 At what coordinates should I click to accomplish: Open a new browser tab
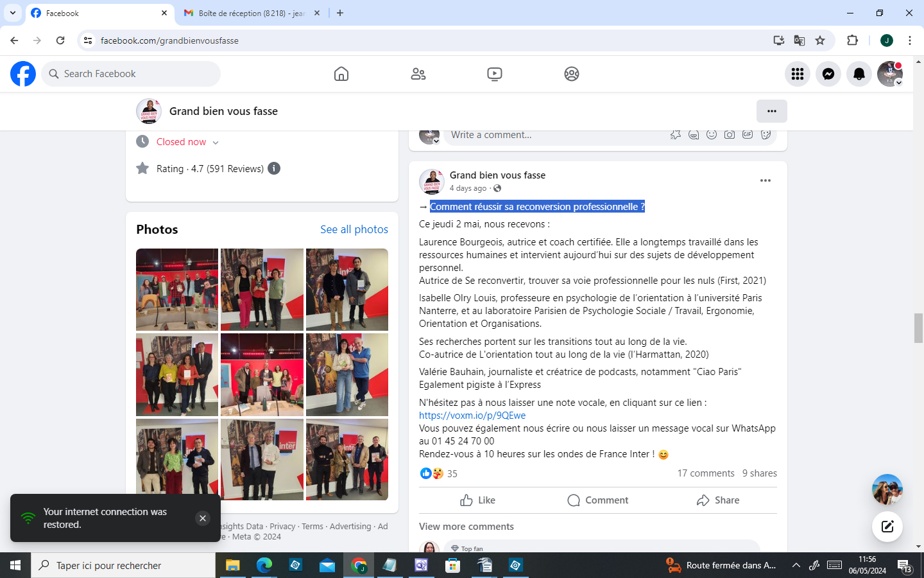340,13
